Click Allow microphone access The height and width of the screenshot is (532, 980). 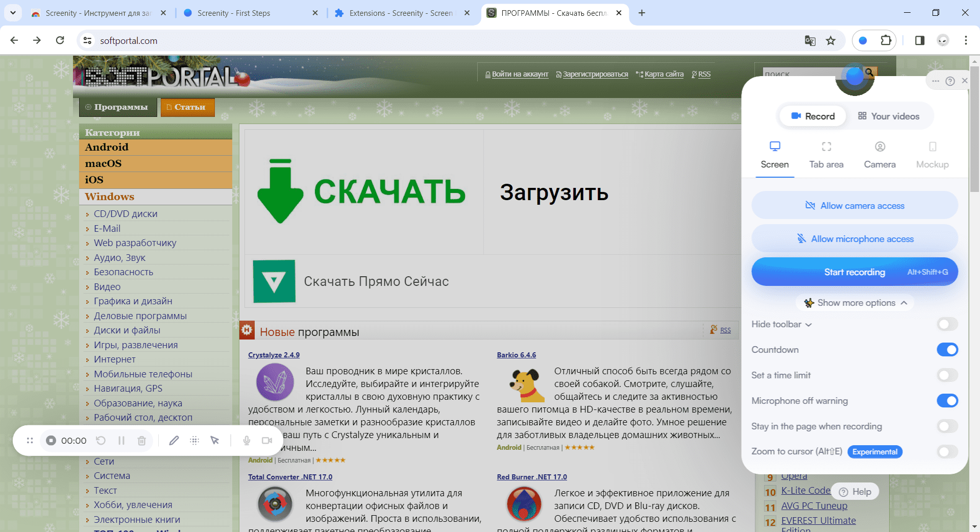click(x=855, y=239)
